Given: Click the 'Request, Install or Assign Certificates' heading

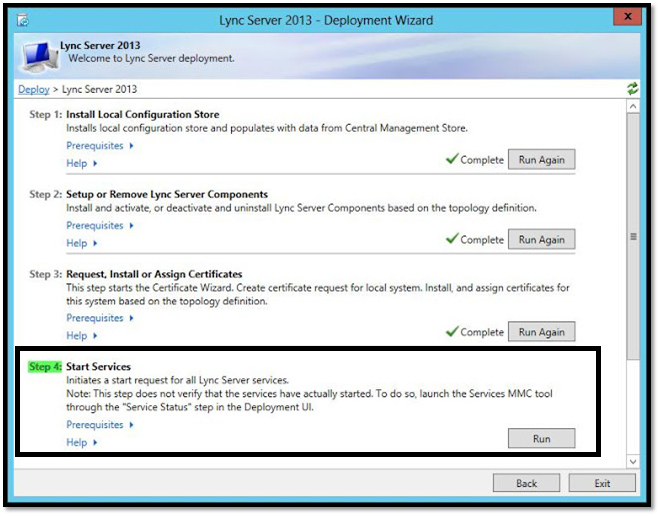Looking at the screenshot, I should [154, 274].
